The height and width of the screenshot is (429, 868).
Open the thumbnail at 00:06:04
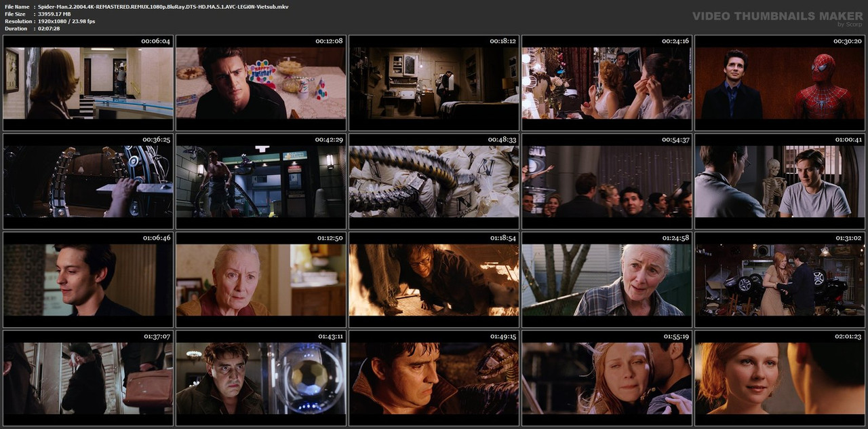tap(88, 83)
